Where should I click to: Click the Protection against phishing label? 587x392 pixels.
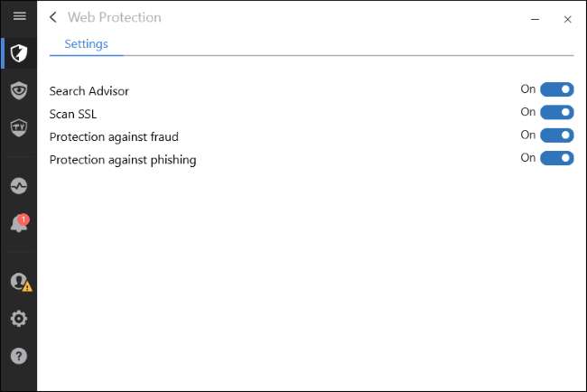coord(123,160)
